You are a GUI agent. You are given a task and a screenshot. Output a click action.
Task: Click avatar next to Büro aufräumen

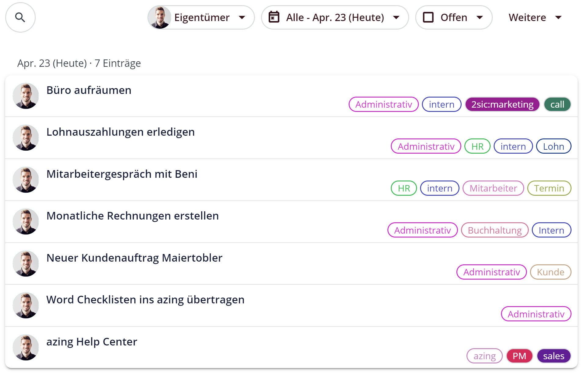pyautogui.click(x=26, y=96)
